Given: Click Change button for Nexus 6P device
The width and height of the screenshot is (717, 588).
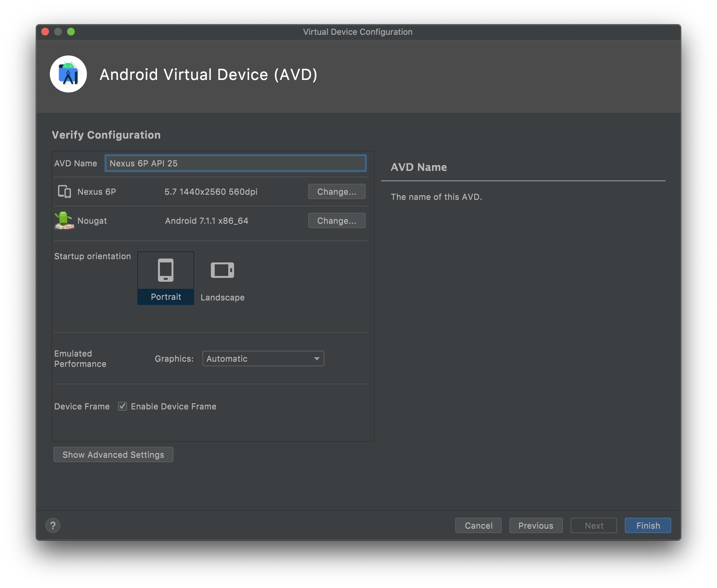Looking at the screenshot, I should pyautogui.click(x=337, y=192).
